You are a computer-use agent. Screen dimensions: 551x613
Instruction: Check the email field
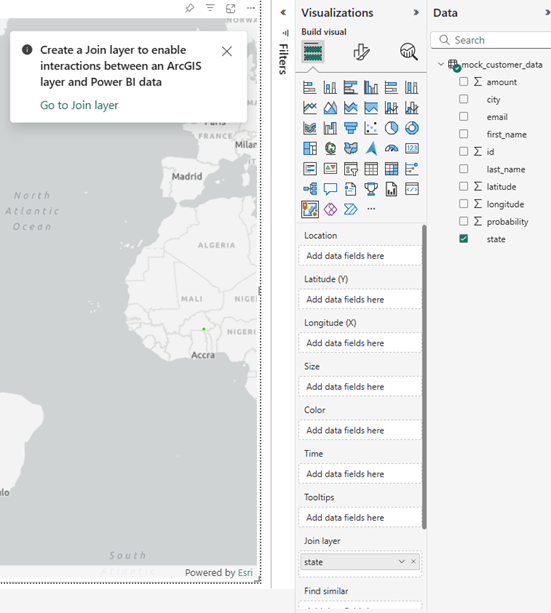[x=463, y=117]
